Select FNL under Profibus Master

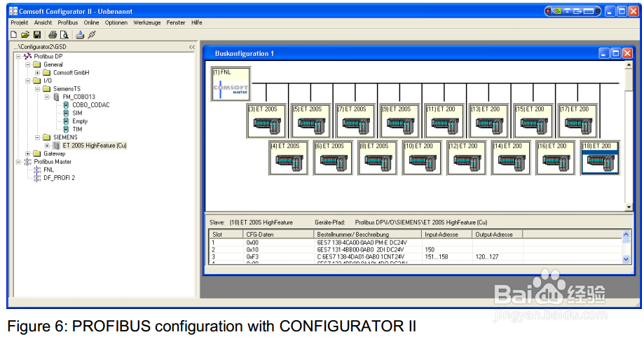[48, 170]
